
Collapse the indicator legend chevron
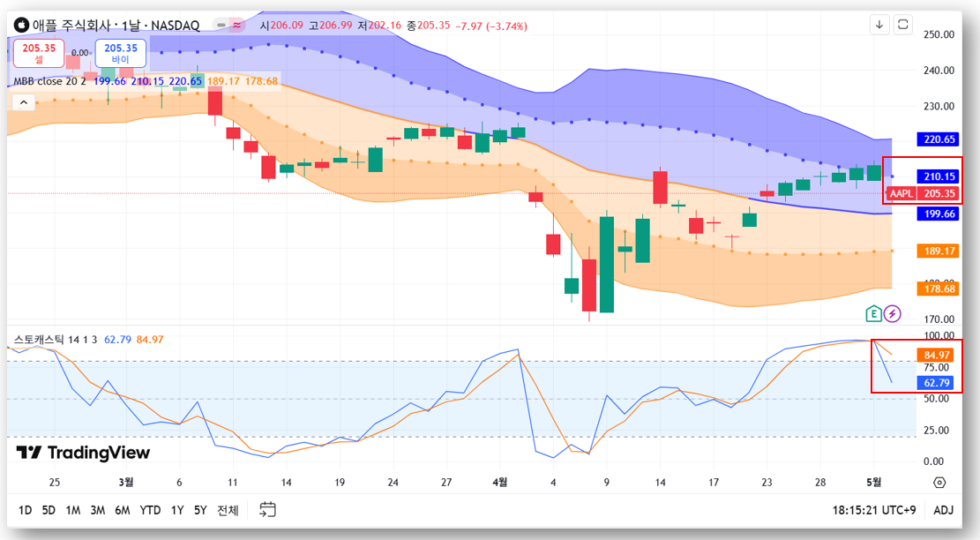tap(24, 102)
